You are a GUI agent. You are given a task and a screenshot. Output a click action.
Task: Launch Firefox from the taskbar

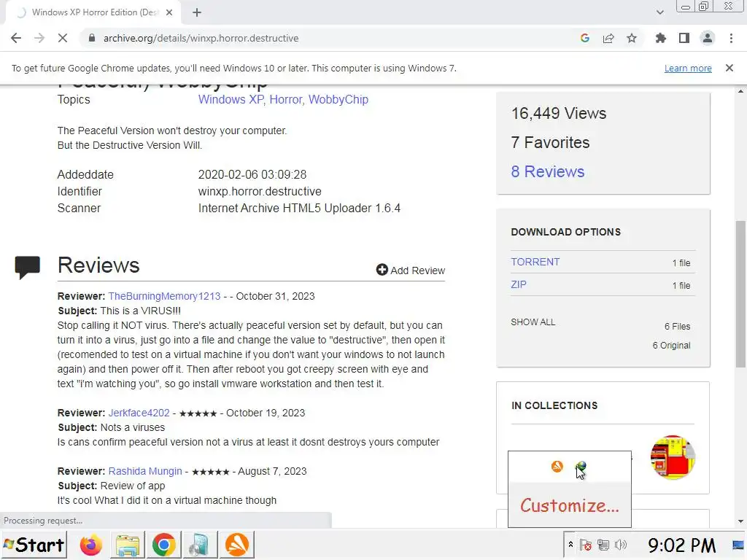click(91, 545)
